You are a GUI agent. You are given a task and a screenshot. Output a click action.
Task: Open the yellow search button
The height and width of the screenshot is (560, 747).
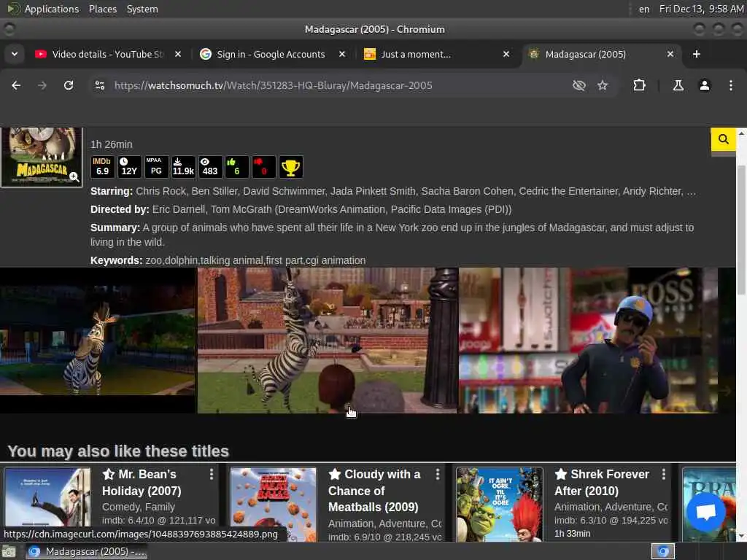(723, 139)
